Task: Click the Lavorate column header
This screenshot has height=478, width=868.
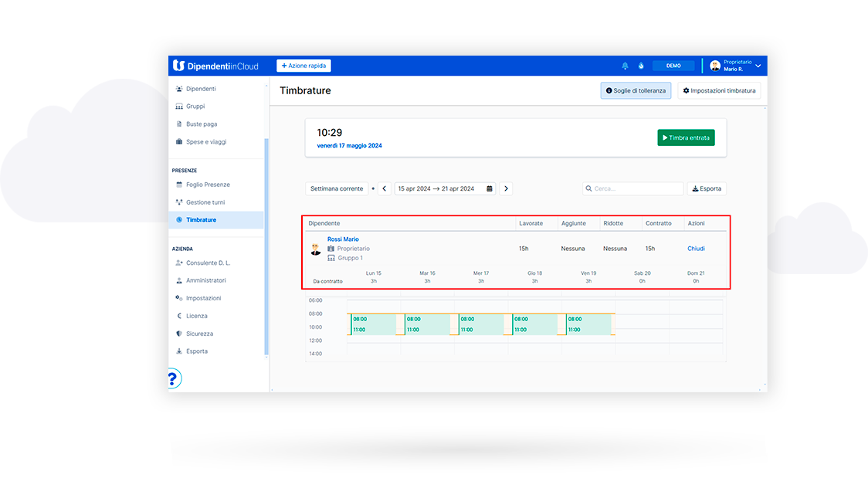Action: [531, 223]
